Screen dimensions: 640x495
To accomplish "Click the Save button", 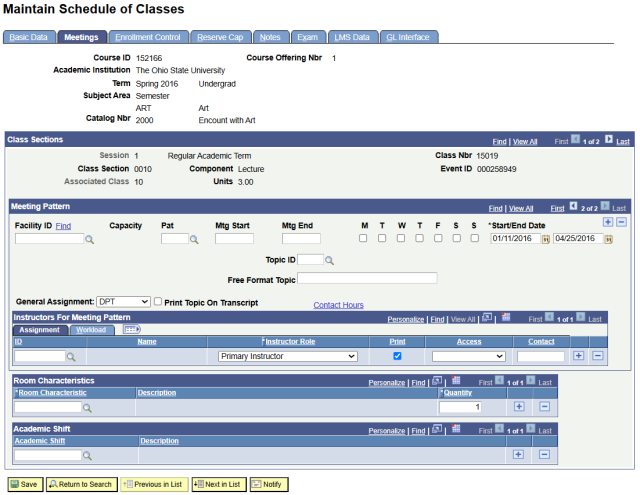I will pyautogui.click(x=25, y=484).
